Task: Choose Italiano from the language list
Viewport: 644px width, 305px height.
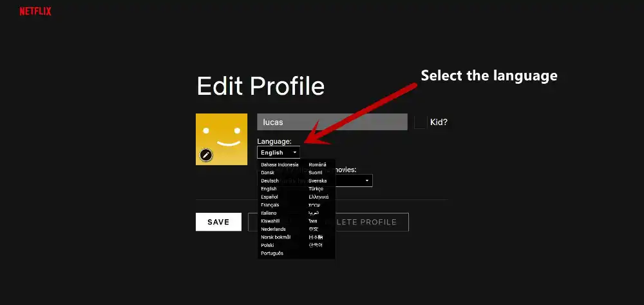Action: coord(269,213)
